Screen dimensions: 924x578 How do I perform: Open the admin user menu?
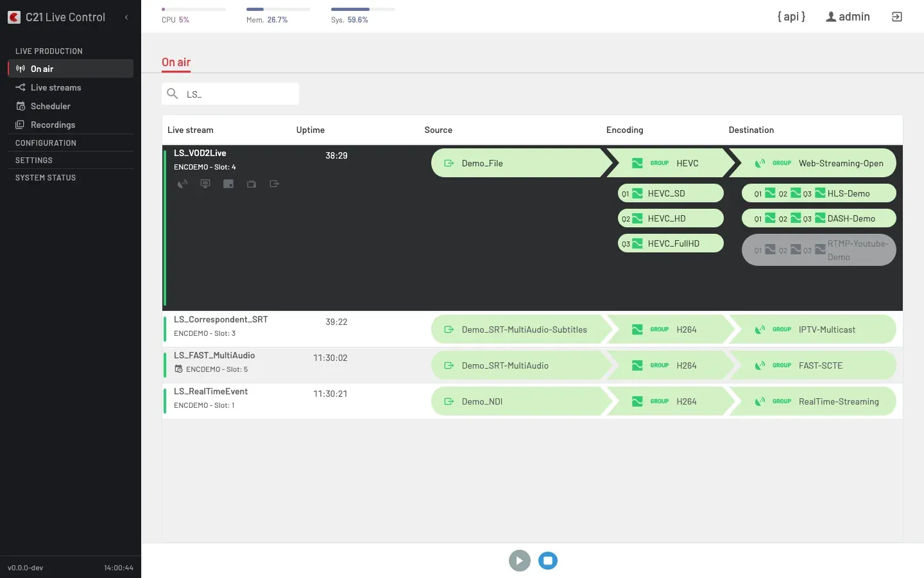(848, 17)
